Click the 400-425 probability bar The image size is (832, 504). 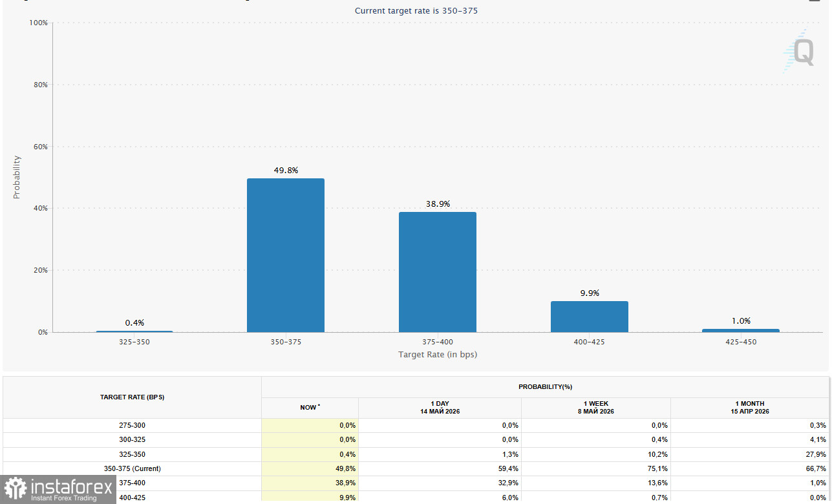click(590, 317)
